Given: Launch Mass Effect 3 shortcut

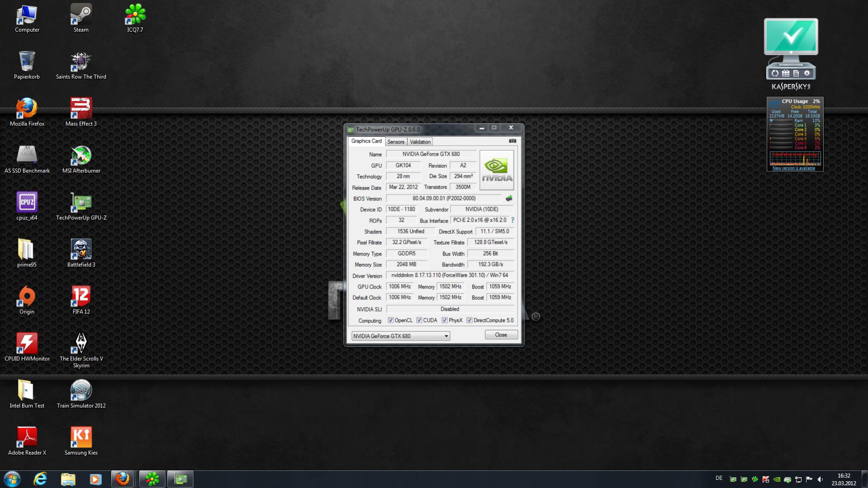Looking at the screenshot, I should (81, 113).
